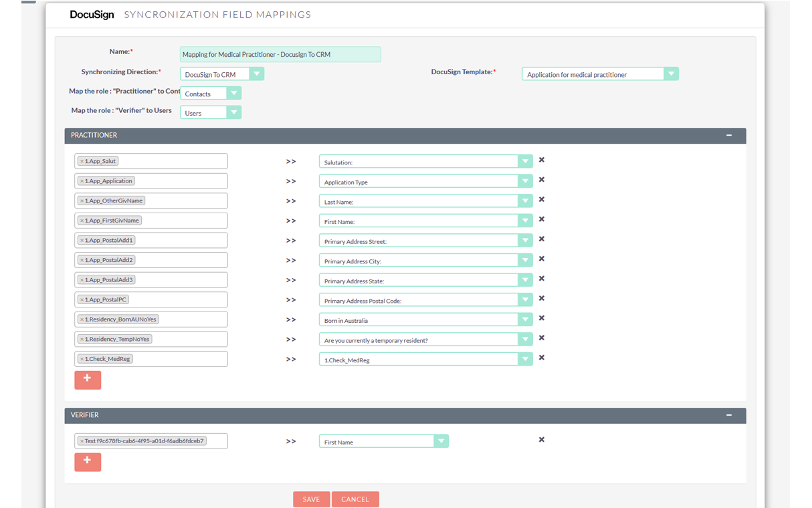Remove the Primary Address City mapping
The image size is (812, 508).
pyautogui.click(x=542, y=259)
